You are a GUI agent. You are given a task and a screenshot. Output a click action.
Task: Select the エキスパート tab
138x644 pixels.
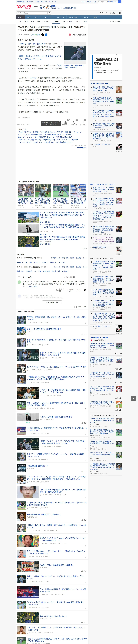click(48, 17)
